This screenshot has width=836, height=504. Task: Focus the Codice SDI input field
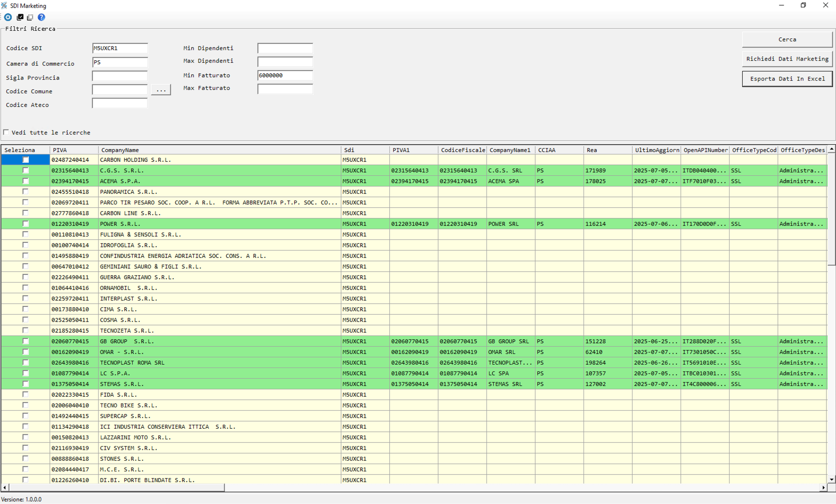[x=120, y=48]
